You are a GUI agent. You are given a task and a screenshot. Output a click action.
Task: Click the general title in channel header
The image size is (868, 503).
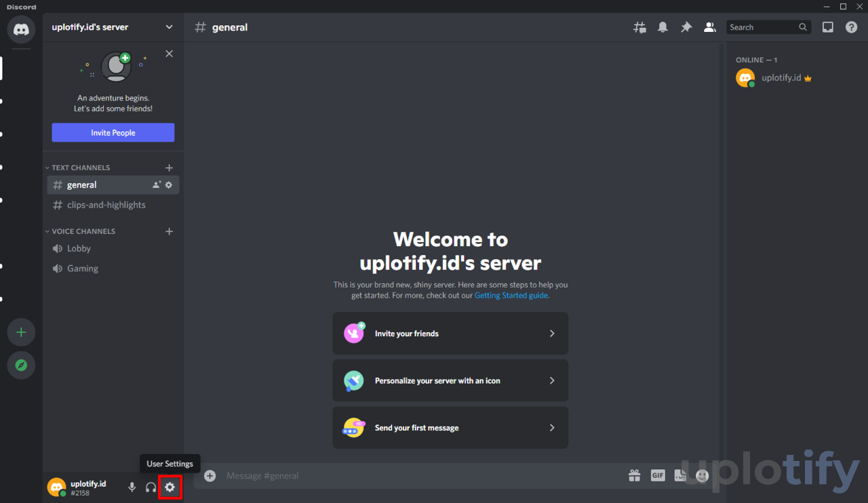(x=230, y=27)
